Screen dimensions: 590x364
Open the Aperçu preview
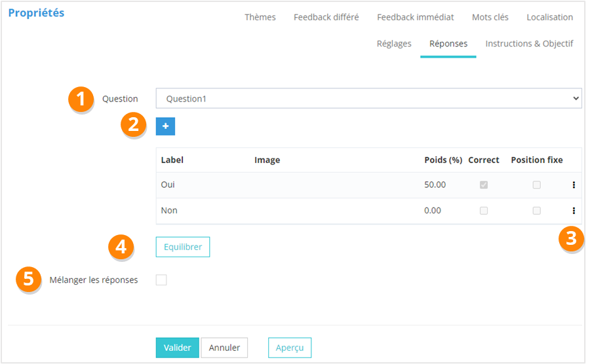point(290,348)
